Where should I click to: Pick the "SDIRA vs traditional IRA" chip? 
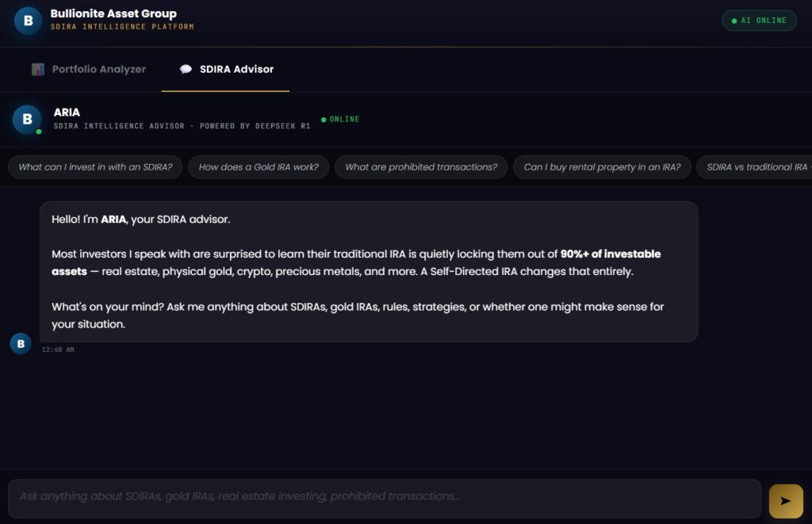tap(753, 167)
